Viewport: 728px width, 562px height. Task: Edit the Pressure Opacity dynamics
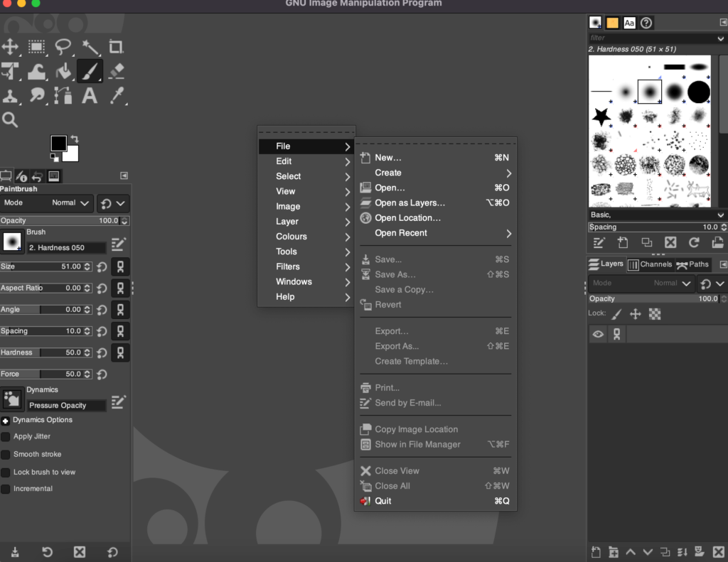pos(119,402)
